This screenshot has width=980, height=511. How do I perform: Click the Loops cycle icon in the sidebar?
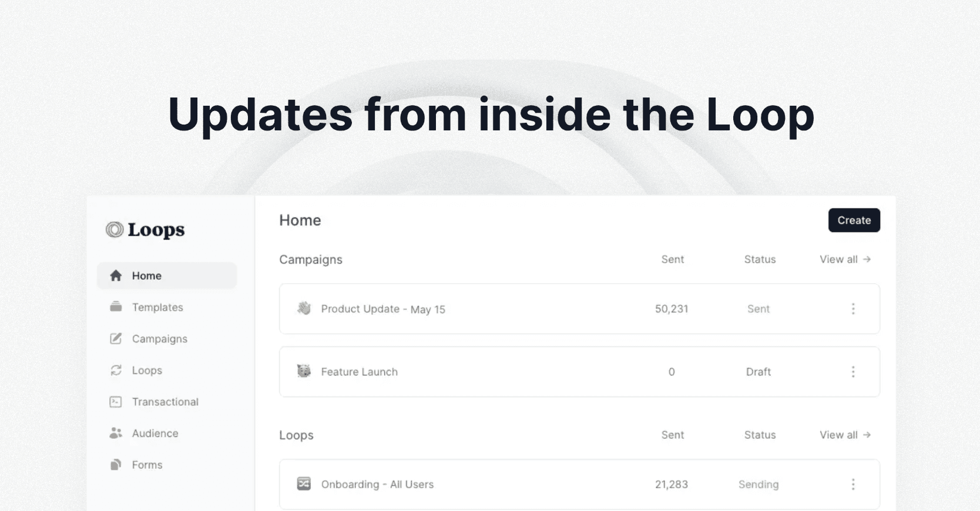pyautogui.click(x=116, y=370)
